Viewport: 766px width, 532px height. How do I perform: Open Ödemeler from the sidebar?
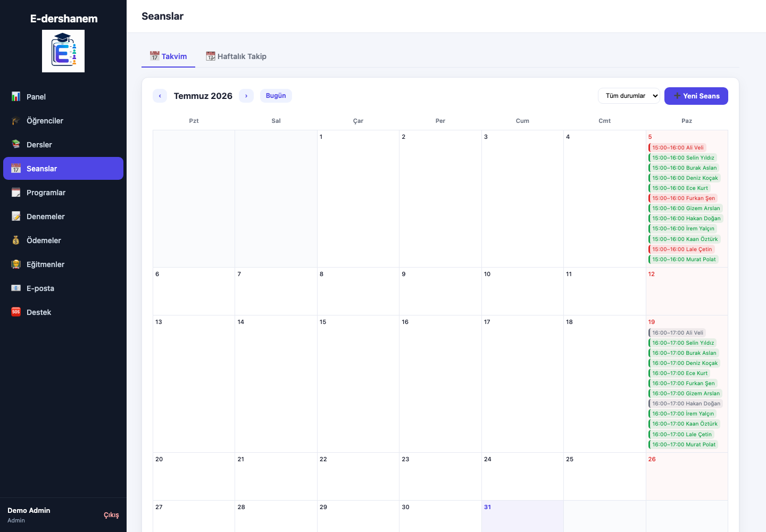click(63, 240)
